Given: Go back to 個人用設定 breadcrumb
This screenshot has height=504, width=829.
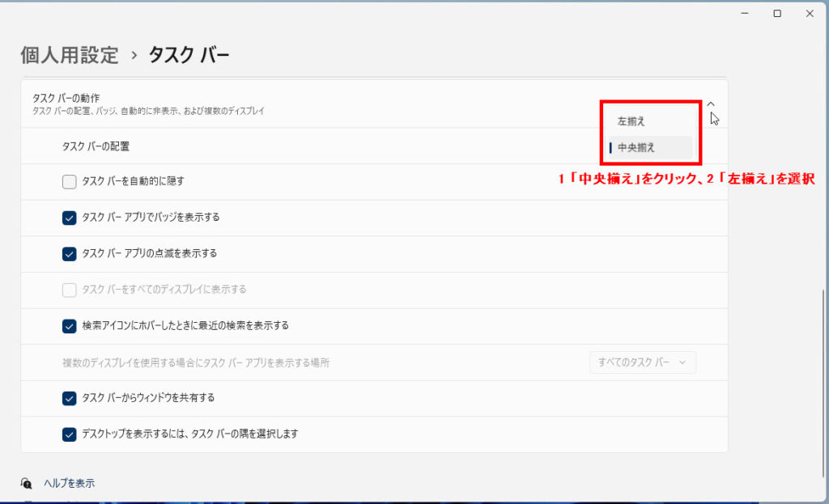Looking at the screenshot, I should pos(70,55).
